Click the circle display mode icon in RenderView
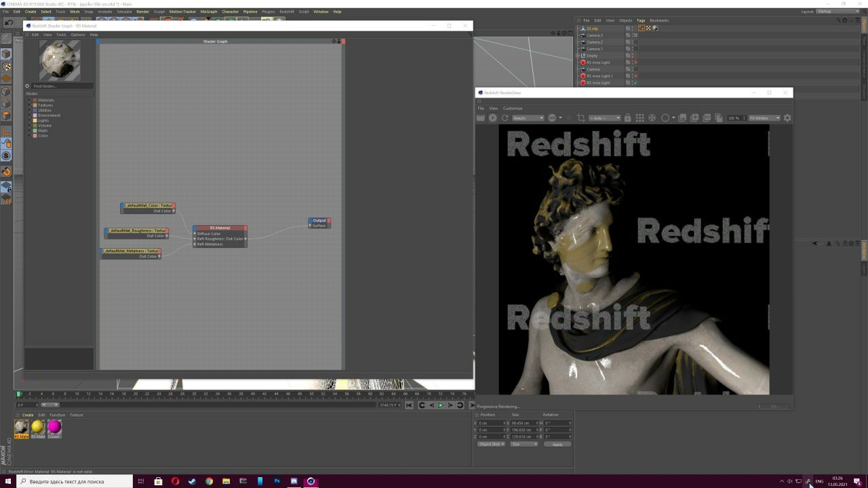868x488 pixels. [665, 118]
